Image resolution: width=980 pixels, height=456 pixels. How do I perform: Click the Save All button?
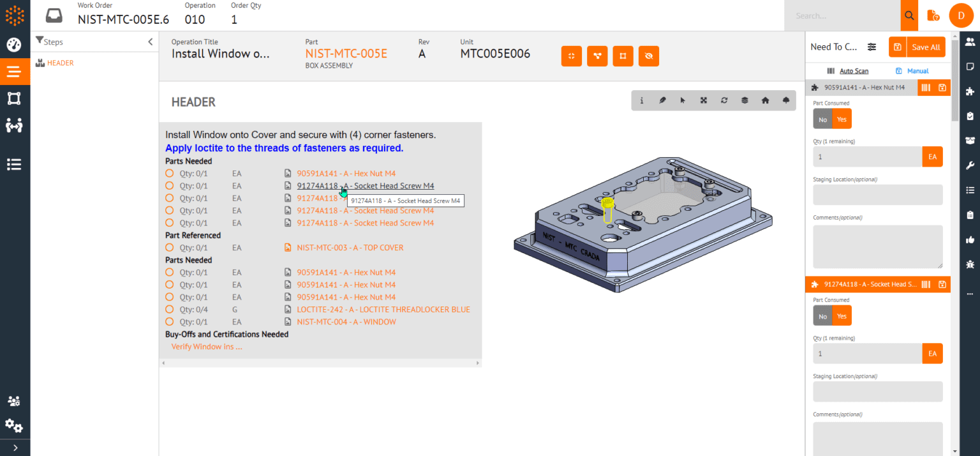pos(925,47)
